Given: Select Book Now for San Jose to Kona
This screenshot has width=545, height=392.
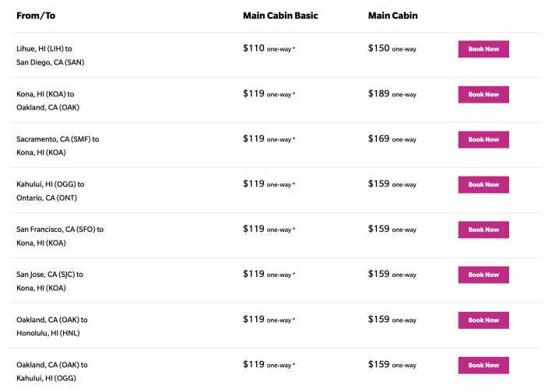Looking at the screenshot, I should (x=483, y=275).
